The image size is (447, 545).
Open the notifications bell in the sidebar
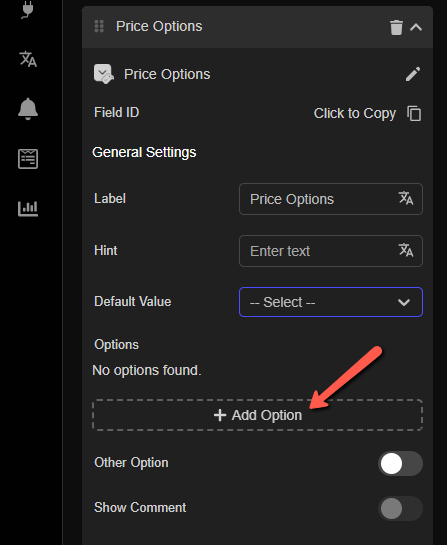(x=28, y=109)
